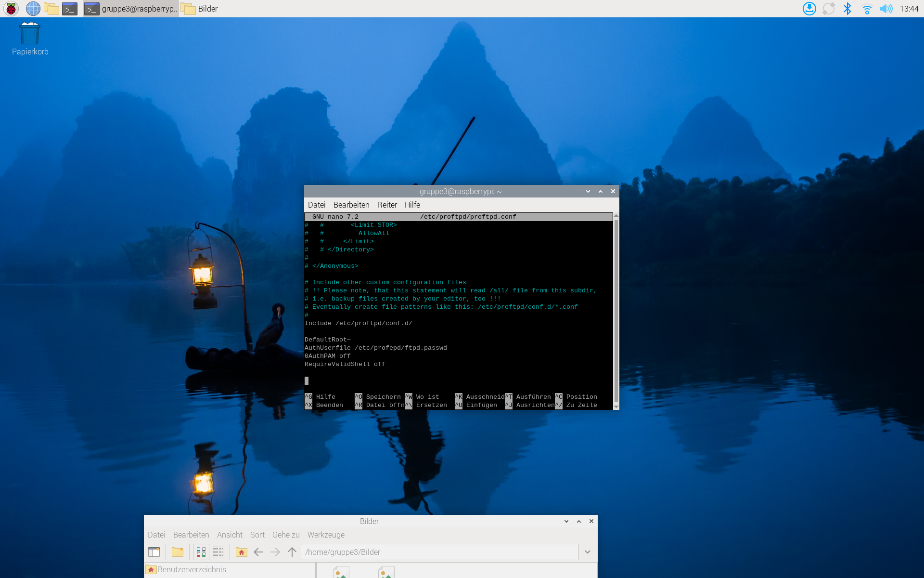924x578 pixels.
Task: Click terminal vertical scrollbar
Action: [x=616, y=311]
